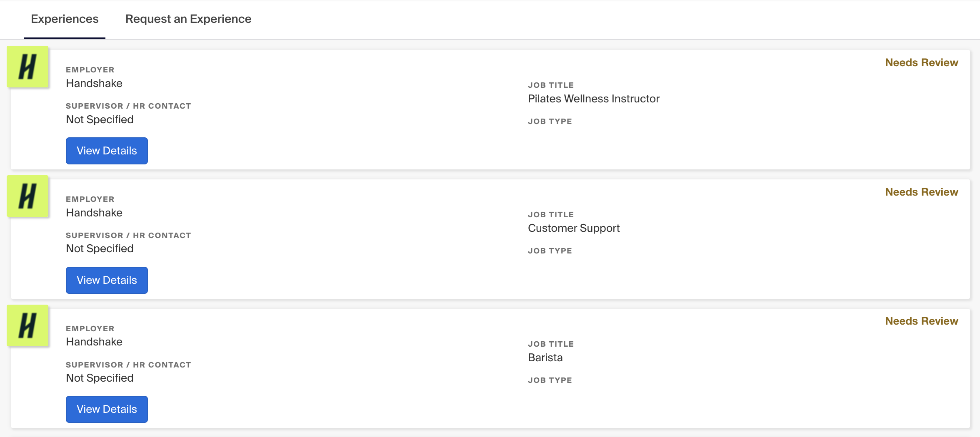Click the Handshake employer name on the Pilates card
Image resolution: width=980 pixels, height=437 pixels.
click(94, 83)
